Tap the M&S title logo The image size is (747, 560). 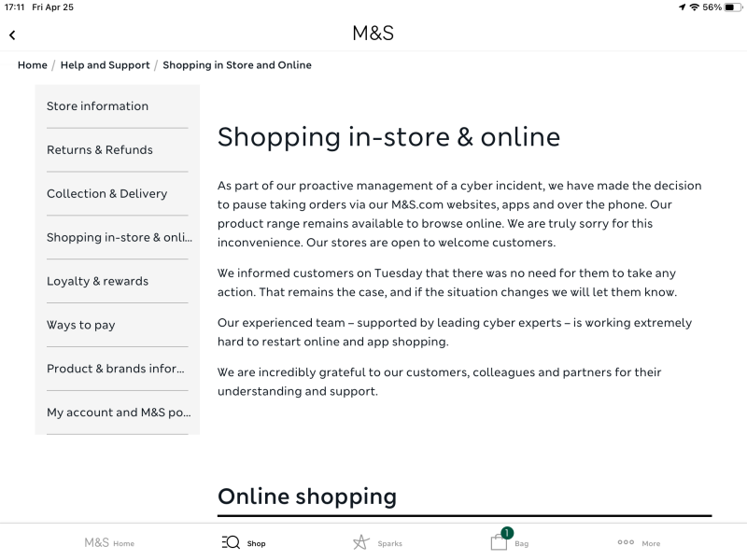pos(373,34)
